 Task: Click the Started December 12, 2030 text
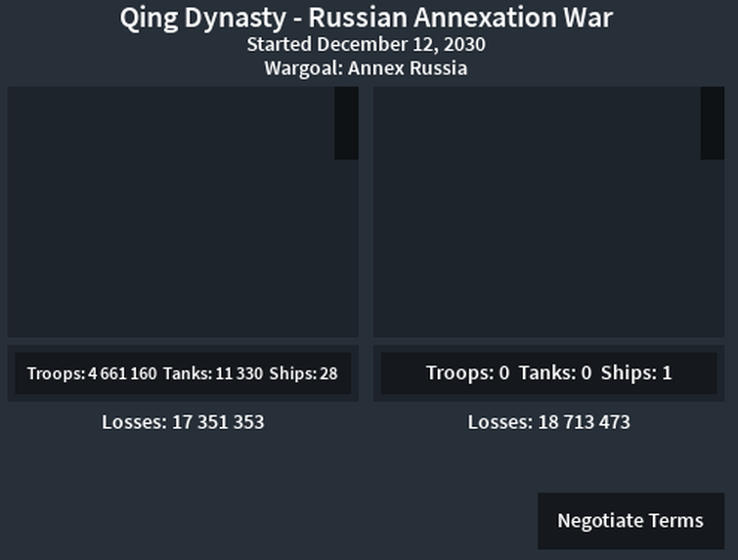coord(367,45)
